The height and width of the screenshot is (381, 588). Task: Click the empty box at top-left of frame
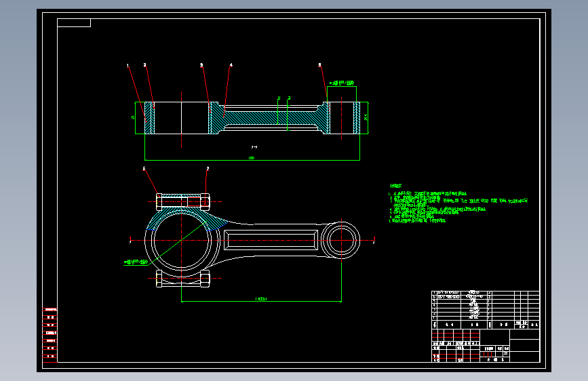point(74,23)
